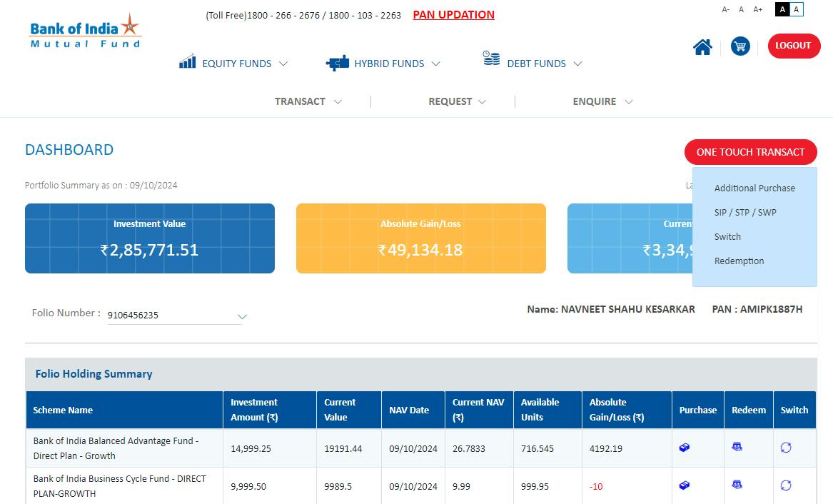The height and width of the screenshot is (504, 833).
Task: Click Switch icon for Business Cycle Fund
Action: [786, 485]
